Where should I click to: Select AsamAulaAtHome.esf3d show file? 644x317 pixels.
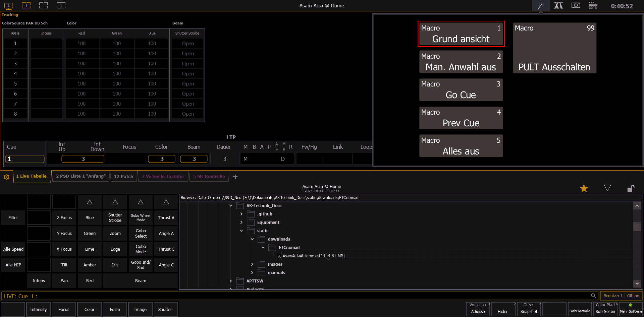[313, 256]
